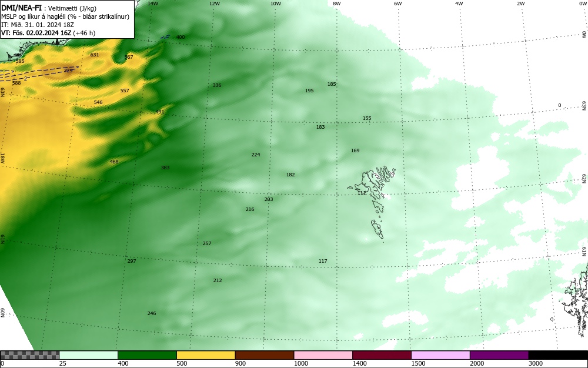
Task: Click the 729 value on the map
Action: tap(68, 71)
